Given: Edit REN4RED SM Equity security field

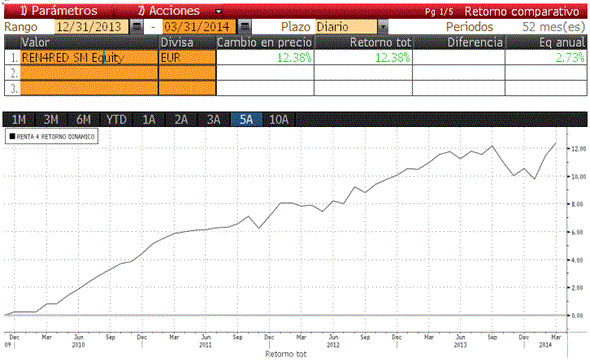Looking at the screenshot, I should [x=89, y=58].
